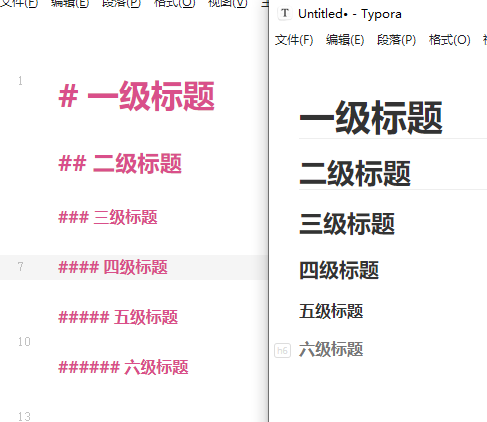Place cursor in rendered 六级标题 heading

tap(331, 350)
